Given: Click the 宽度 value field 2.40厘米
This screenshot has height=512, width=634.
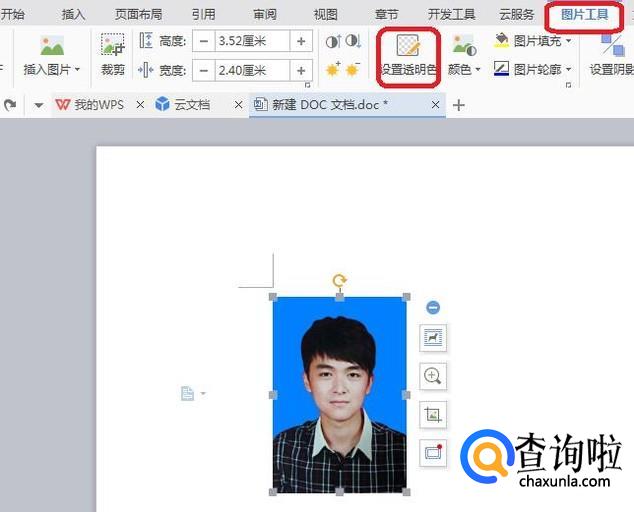Looking at the screenshot, I should click(252, 71).
